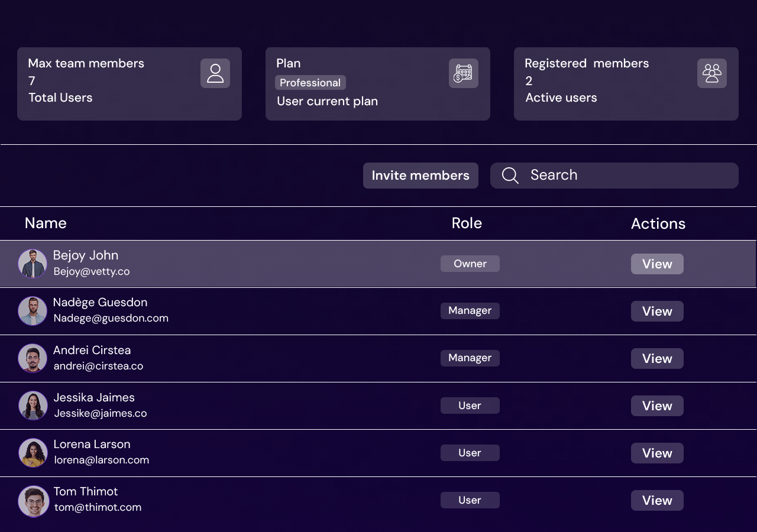The width and height of the screenshot is (757, 532).
Task: View Bejoy John's member details
Action: coord(657,264)
